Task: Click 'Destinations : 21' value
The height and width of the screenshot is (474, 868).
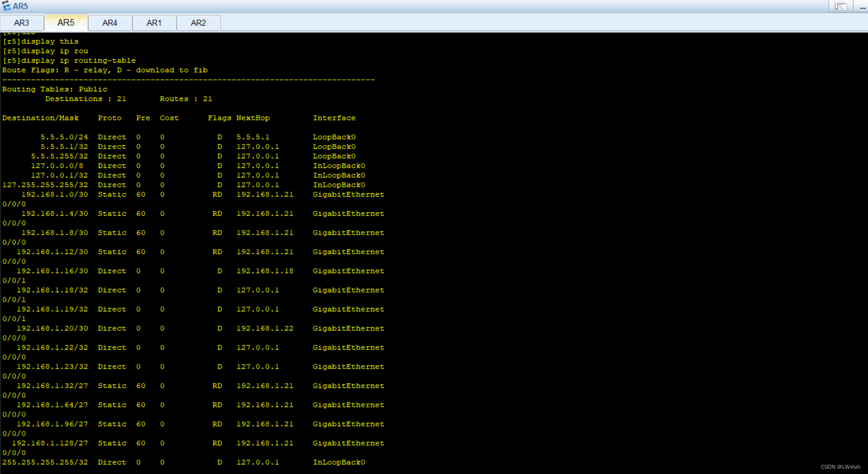Action: pyautogui.click(x=86, y=99)
